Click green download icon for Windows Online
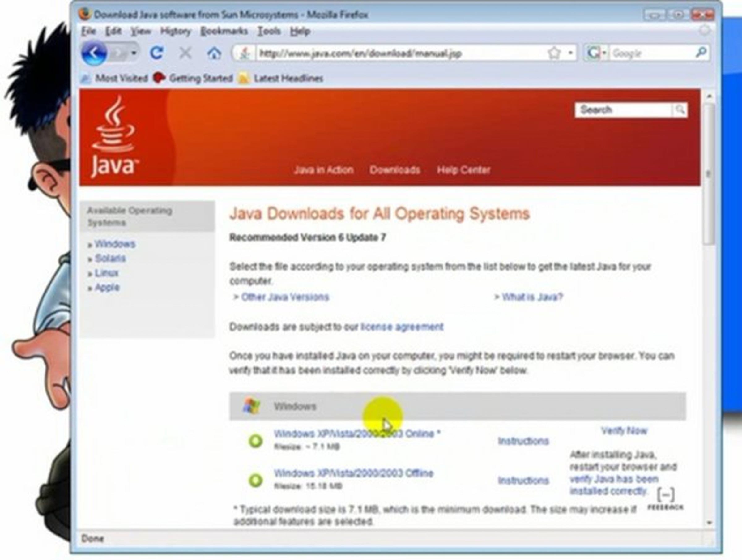The image size is (742, 560). click(x=256, y=441)
